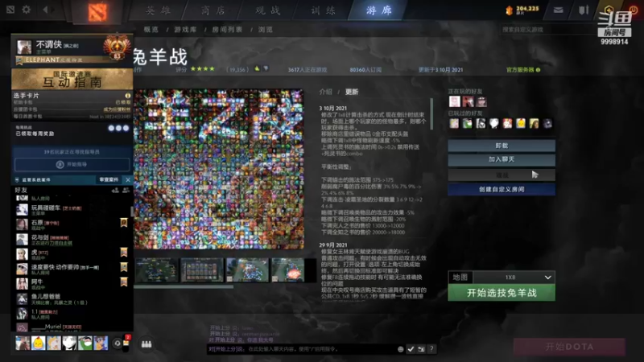This screenshot has height=362, width=644.
Task: Click the 创建自定义房间 button
Action: [x=502, y=189]
